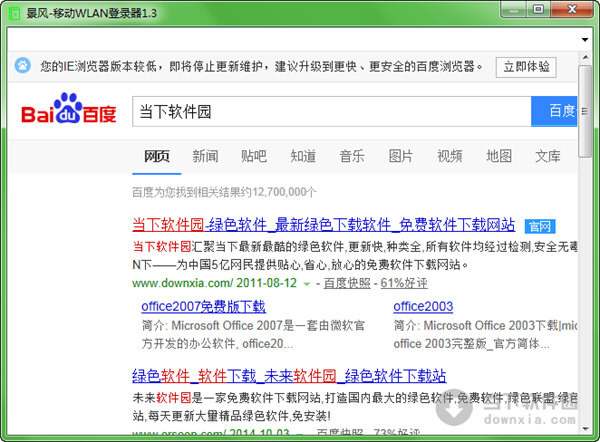Switch to the 音乐 tab
Image resolution: width=600 pixels, height=442 pixels.
tap(352, 156)
